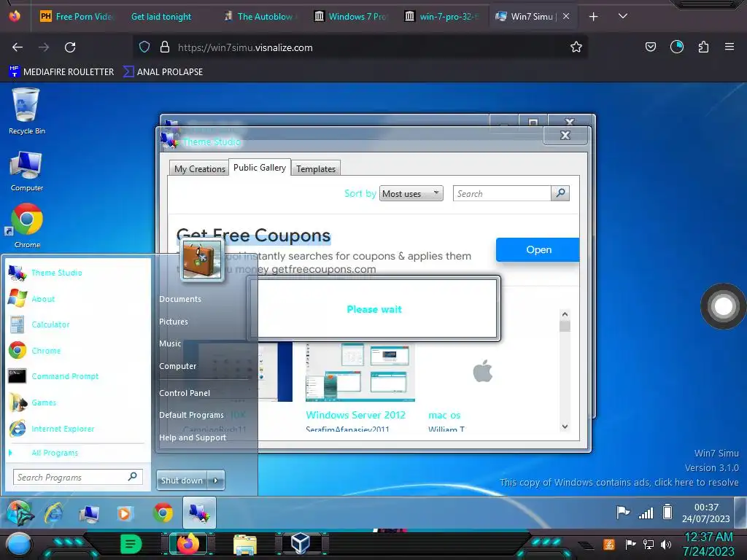This screenshot has width=747, height=560.
Task: Click the contains ads, click here to resolve text
Action: (619, 483)
